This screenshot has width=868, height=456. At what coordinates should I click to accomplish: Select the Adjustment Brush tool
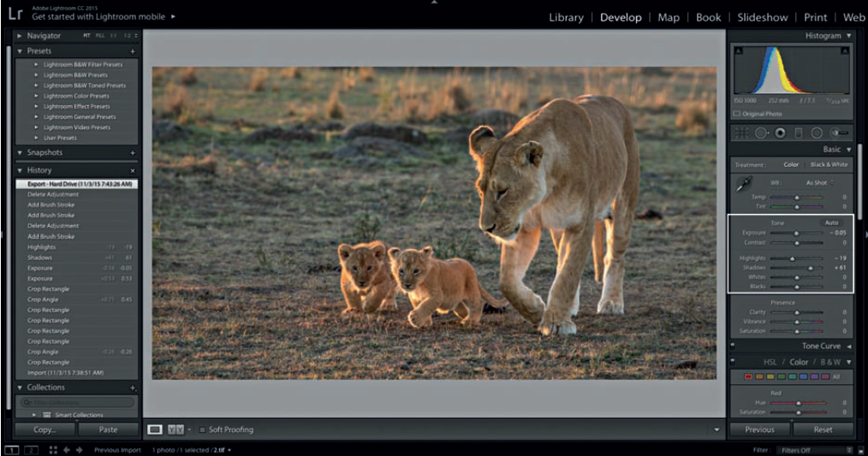[839, 133]
